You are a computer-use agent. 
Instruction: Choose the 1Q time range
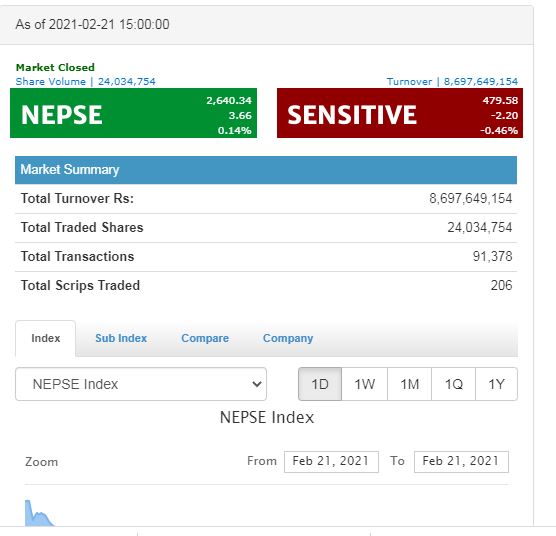pos(454,384)
